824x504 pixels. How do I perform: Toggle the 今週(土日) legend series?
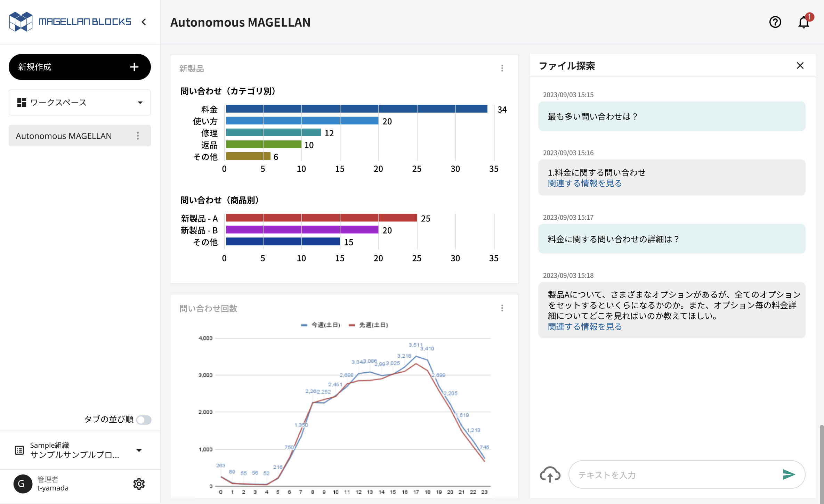pyautogui.click(x=321, y=325)
